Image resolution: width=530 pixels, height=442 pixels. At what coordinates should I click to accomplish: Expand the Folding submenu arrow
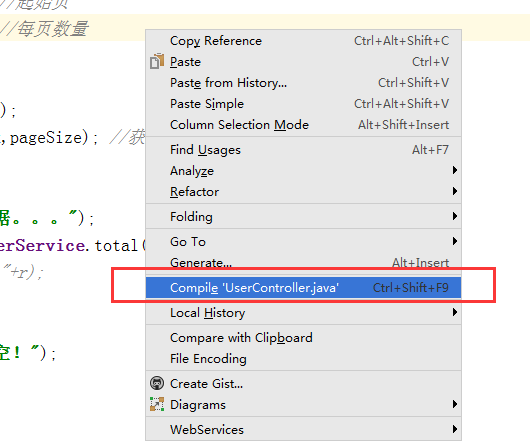click(x=455, y=216)
